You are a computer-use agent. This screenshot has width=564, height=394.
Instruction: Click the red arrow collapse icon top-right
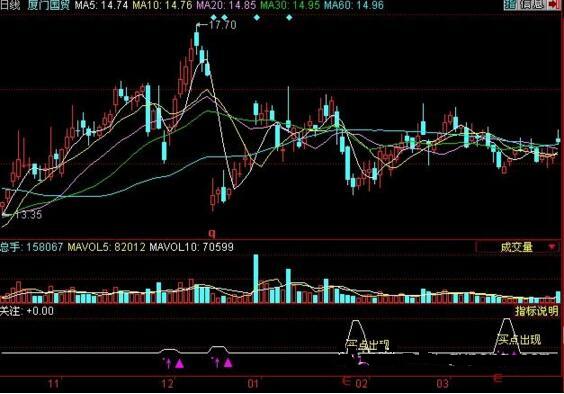pos(555,4)
